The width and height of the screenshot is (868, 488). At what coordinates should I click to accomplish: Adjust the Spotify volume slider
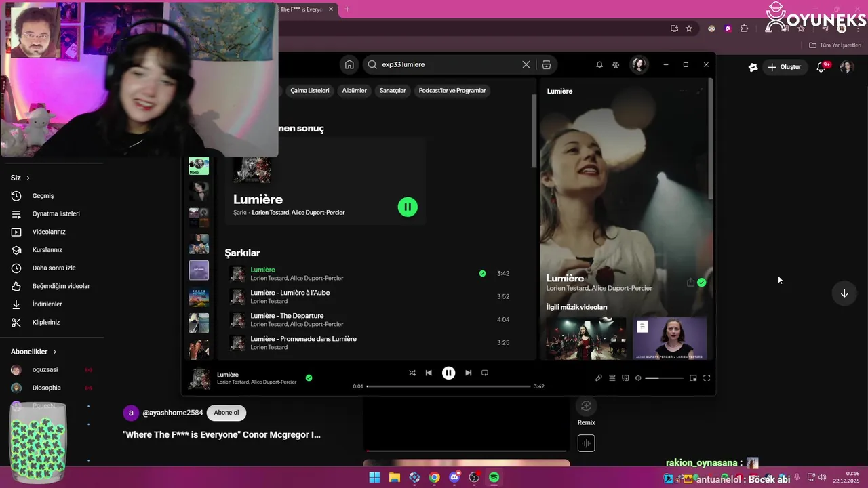pyautogui.click(x=664, y=378)
